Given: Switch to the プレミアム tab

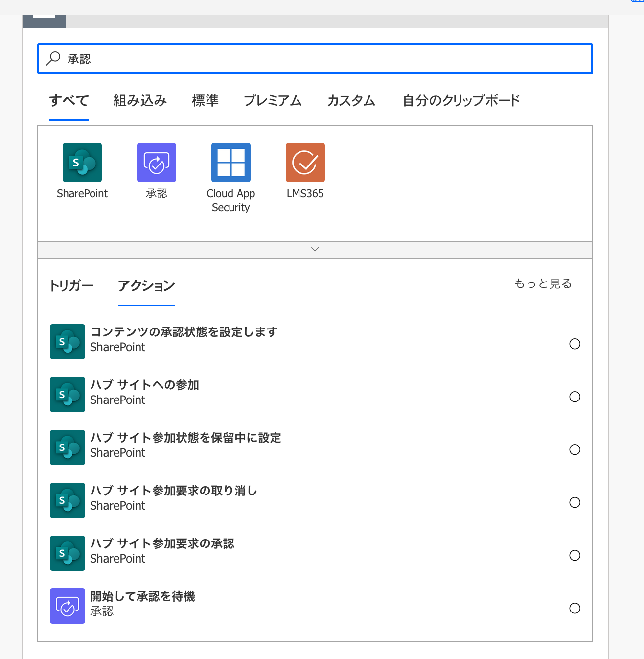Looking at the screenshot, I should click(273, 100).
